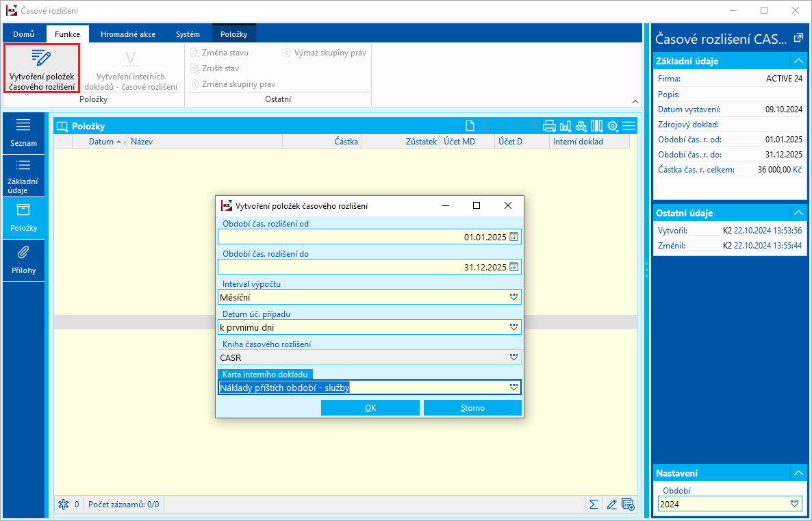Image resolution: width=812 pixels, height=521 pixels.
Task: Open the gear settings menu in Položky toolbar
Action: [x=613, y=126]
